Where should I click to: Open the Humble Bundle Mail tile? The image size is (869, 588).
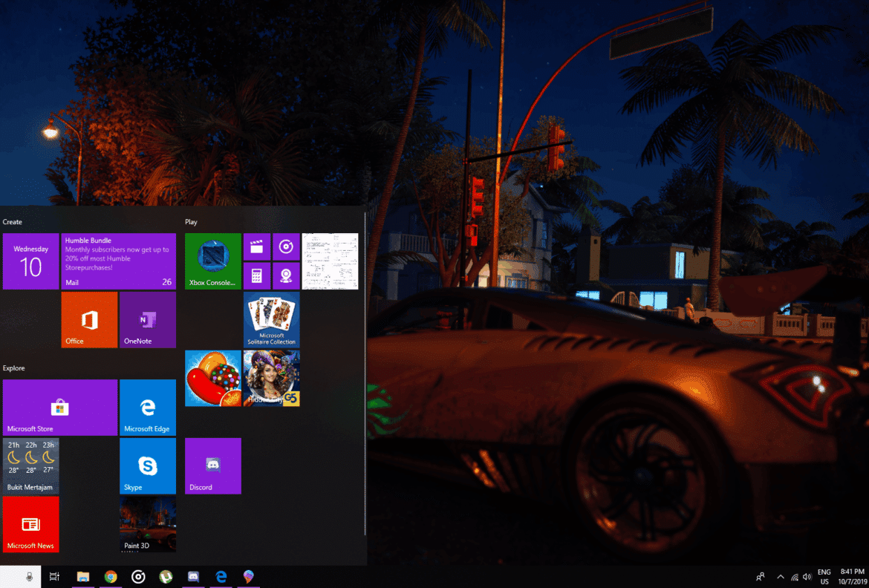[x=118, y=261]
